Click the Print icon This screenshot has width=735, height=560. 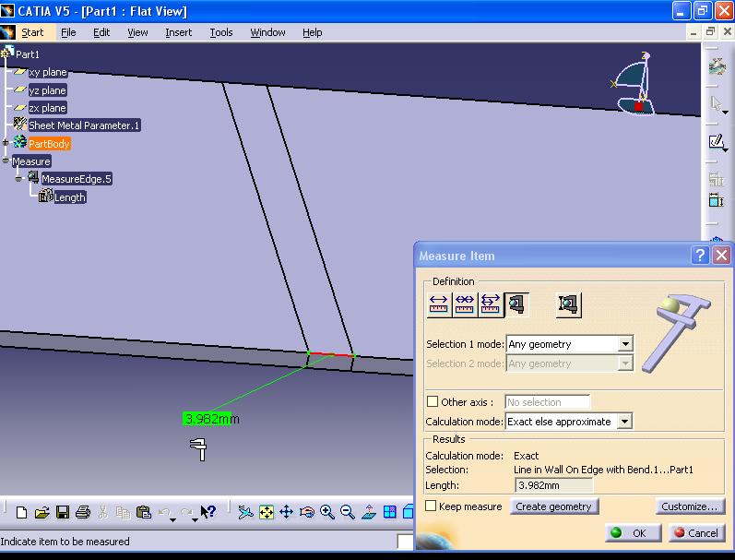tap(83, 512)
